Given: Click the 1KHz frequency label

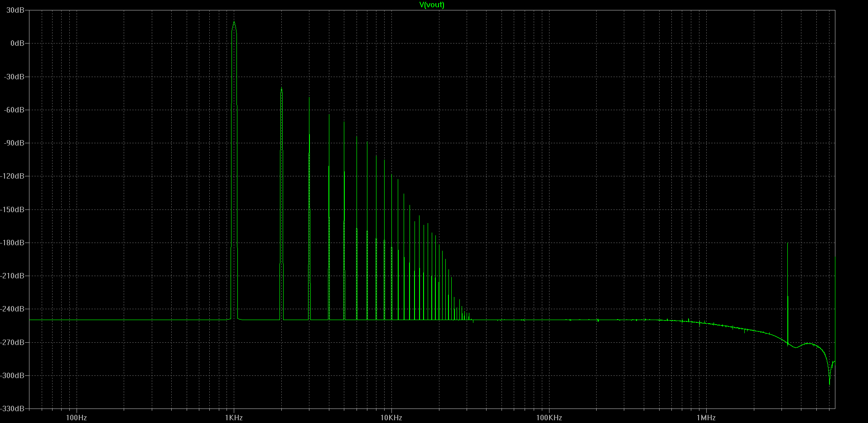Looking at the screenshot, I should point(234,418).
